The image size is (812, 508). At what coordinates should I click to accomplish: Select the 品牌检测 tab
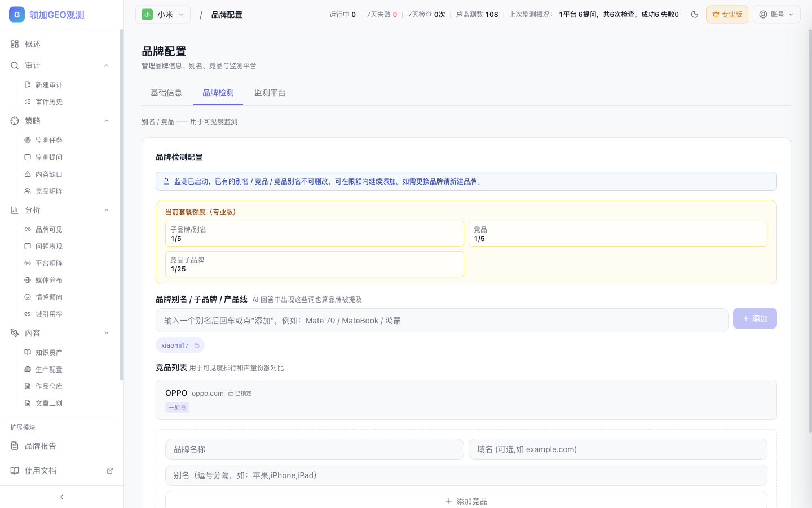click(218, 93)
